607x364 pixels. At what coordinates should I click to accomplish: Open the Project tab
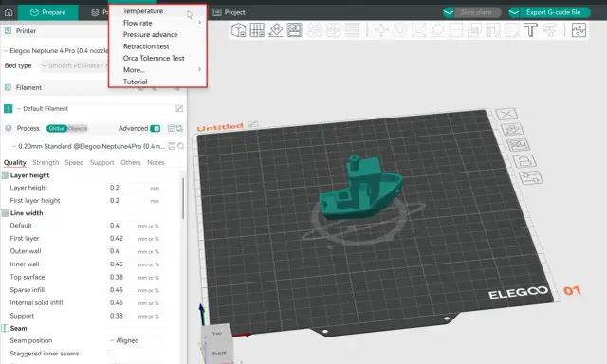click(x=230, y=12)
